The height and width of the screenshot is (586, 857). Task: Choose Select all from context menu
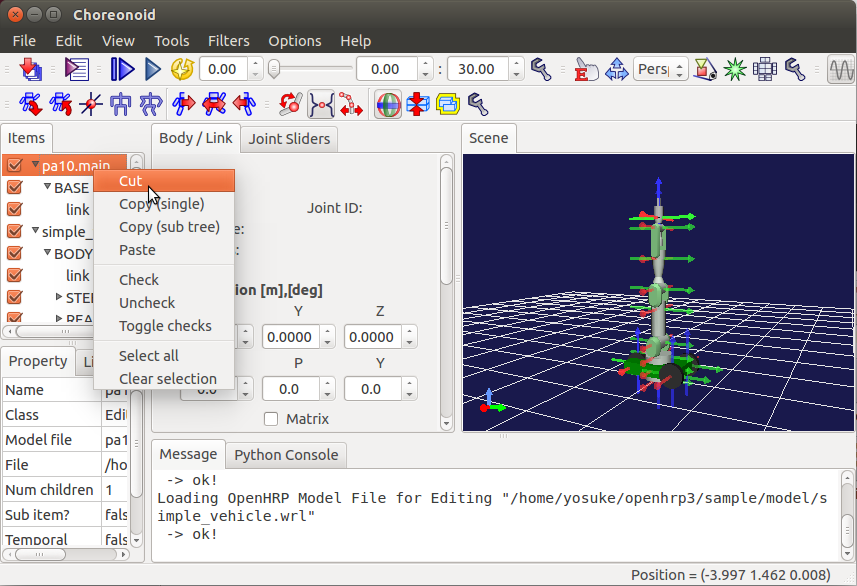[x=165, y=356]
